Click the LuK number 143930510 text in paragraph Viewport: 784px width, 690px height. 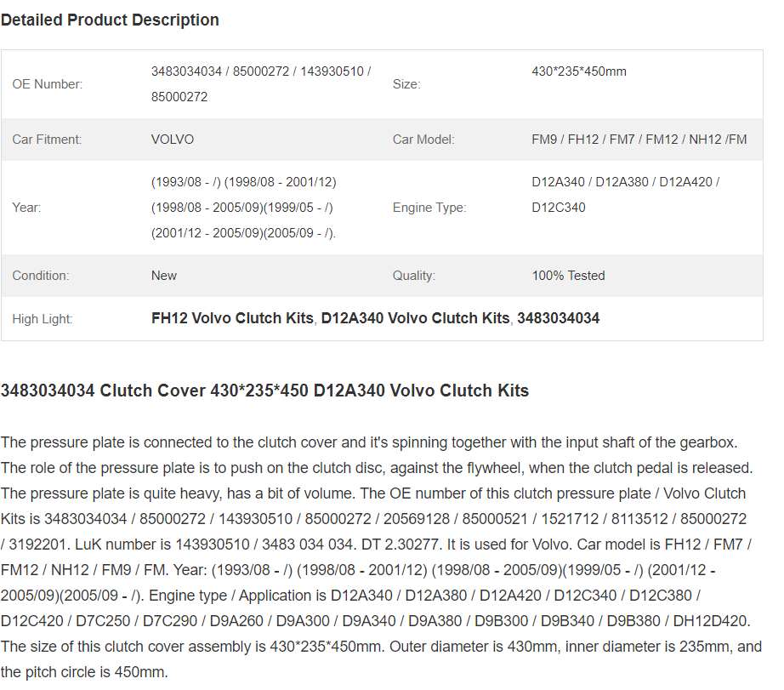click(x=212, y=545)
